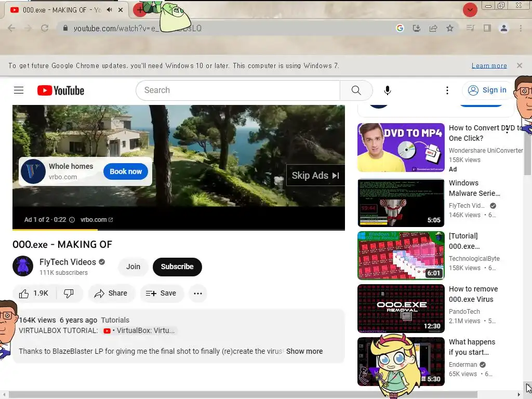Dismiss the Chrome update notification bar

coord(520,65)
